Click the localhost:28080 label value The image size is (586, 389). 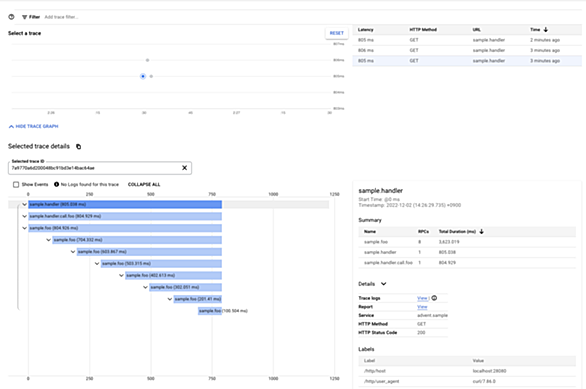(x=489, y=371)
